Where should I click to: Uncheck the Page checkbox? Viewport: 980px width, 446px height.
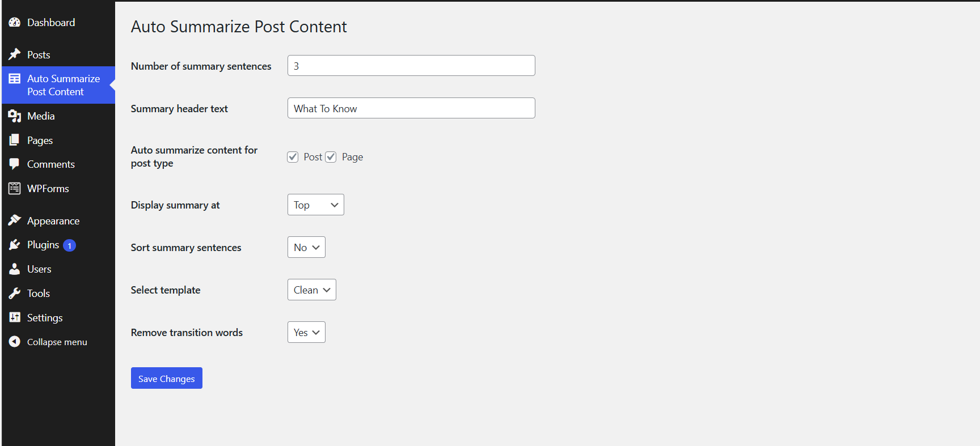331,157
